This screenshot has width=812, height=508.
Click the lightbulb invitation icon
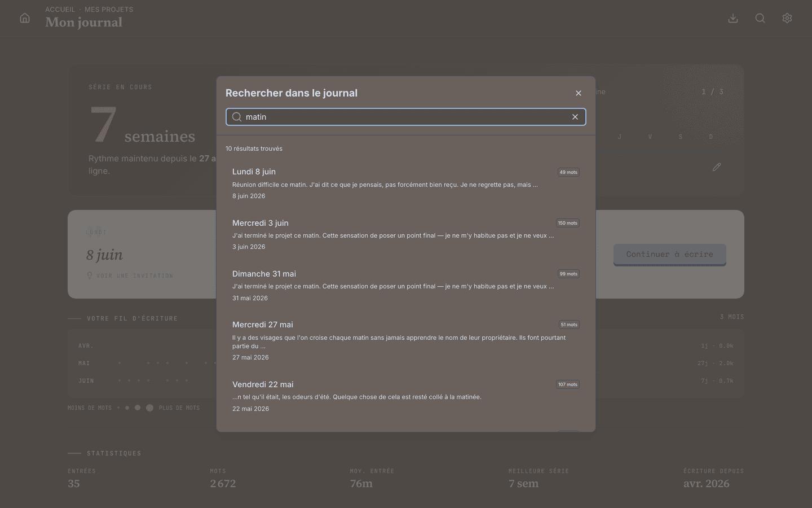[89, 275]
